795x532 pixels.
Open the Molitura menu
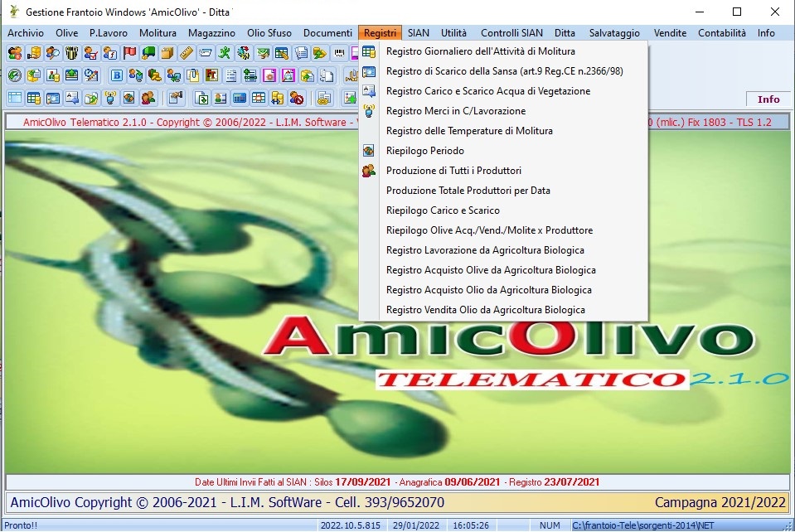pyautogui.click(x=158, y=33)
